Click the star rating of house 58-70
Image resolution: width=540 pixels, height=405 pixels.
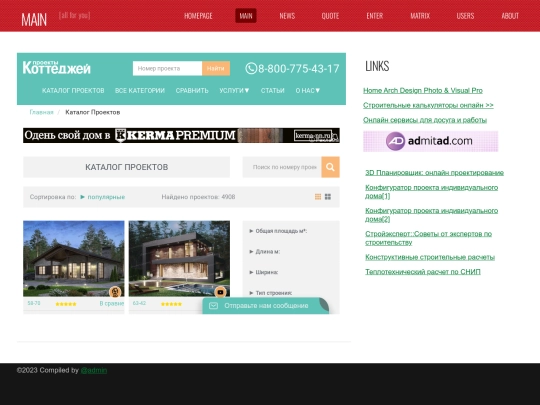[66, 304]
